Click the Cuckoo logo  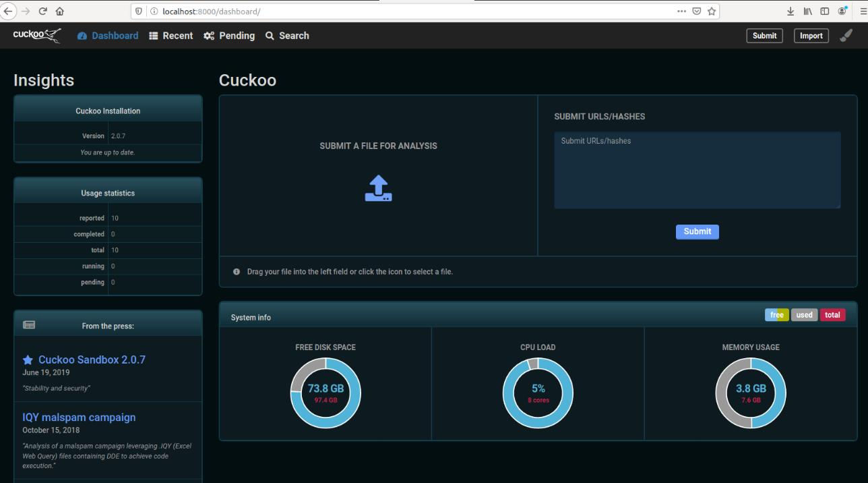[x=37, y=35]
